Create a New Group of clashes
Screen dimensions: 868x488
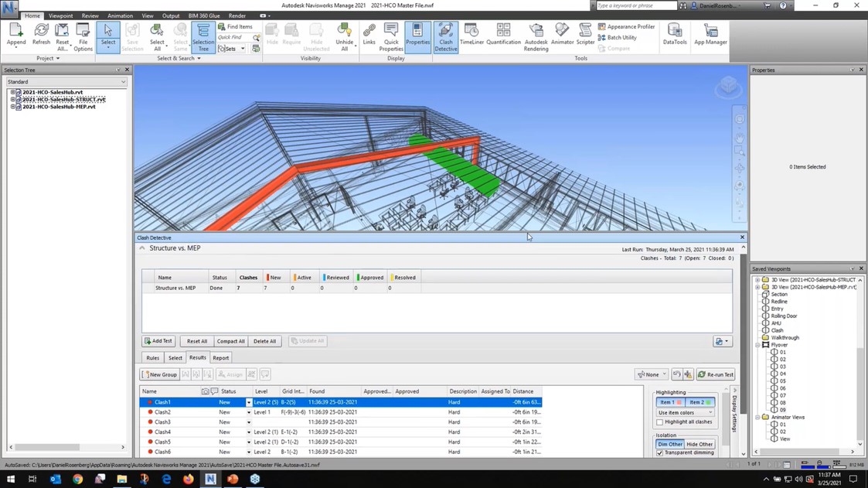pyautogui.click(x=159, y=374)
